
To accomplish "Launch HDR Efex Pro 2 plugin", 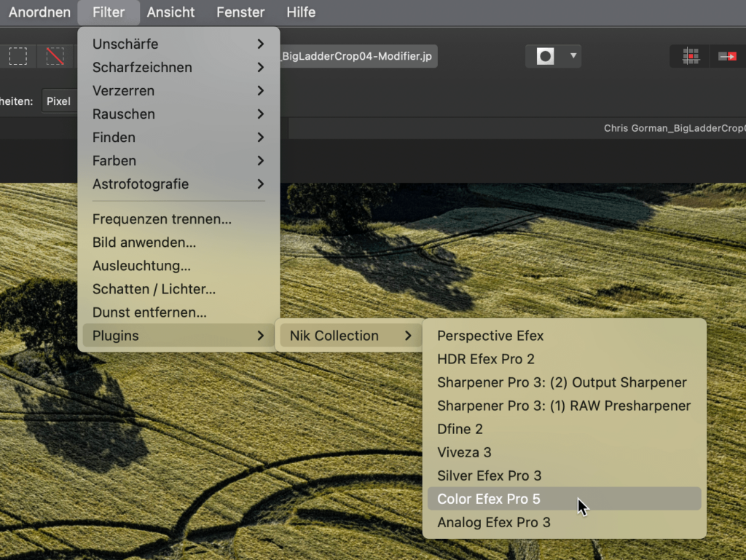I will (x=565, y=358).
